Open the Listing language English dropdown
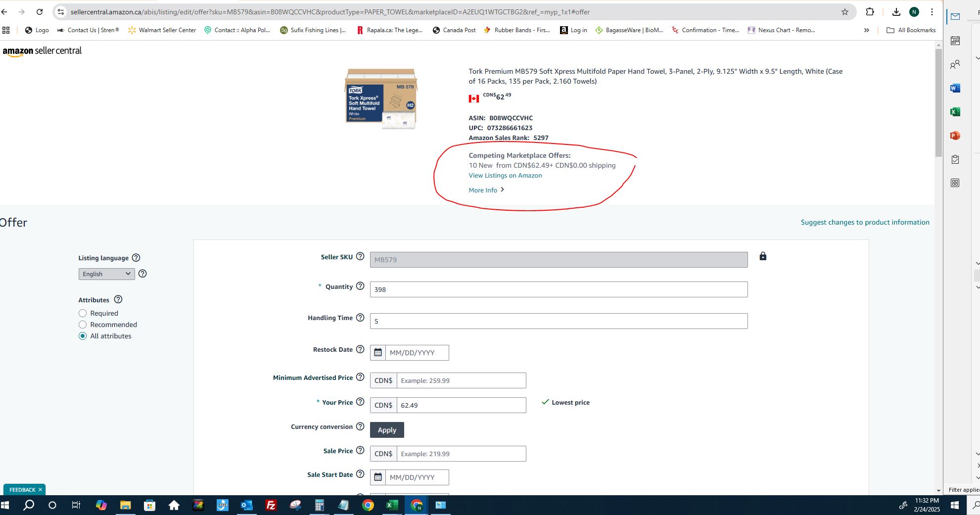This screenshot has width=980, height=515. [x=106, y=274]
